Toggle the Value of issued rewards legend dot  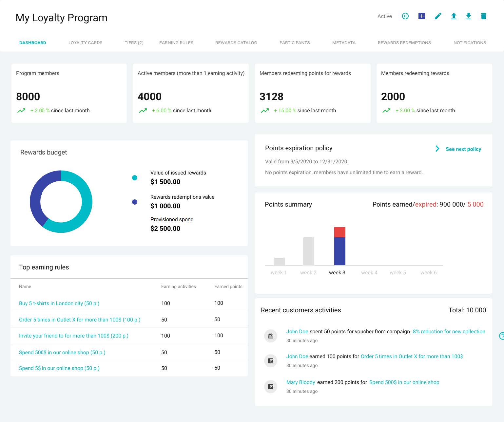tap(135, 177)
